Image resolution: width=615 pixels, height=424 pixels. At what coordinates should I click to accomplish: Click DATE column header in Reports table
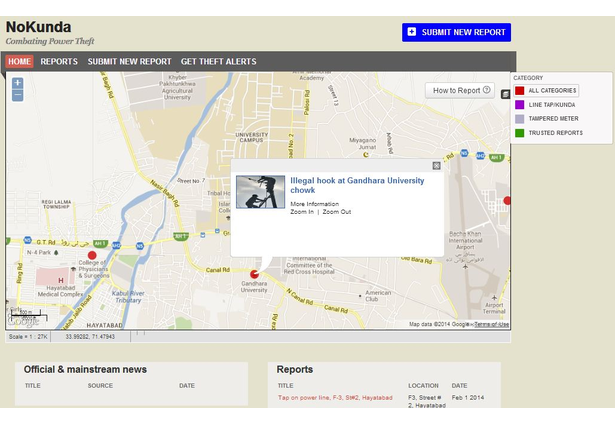tap(459, 386)
